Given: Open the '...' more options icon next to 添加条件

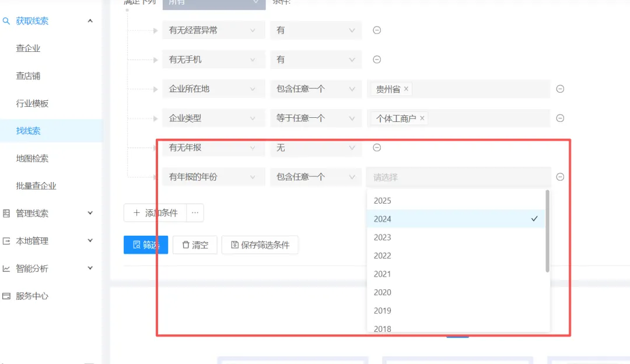Looking at the screenshot, I should coord(195,213).
